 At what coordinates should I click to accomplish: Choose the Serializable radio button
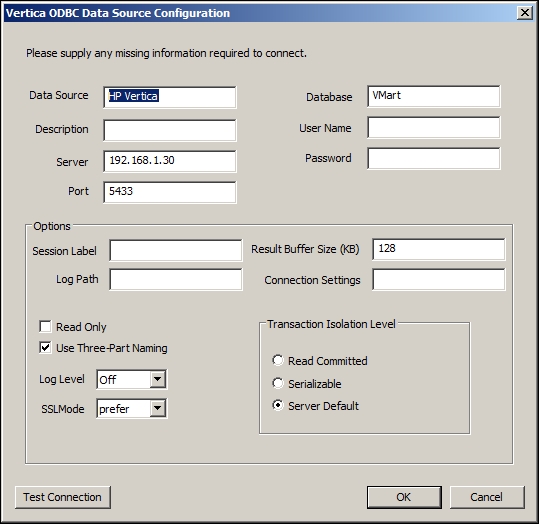pyautogui.click(x=278, y=383)
